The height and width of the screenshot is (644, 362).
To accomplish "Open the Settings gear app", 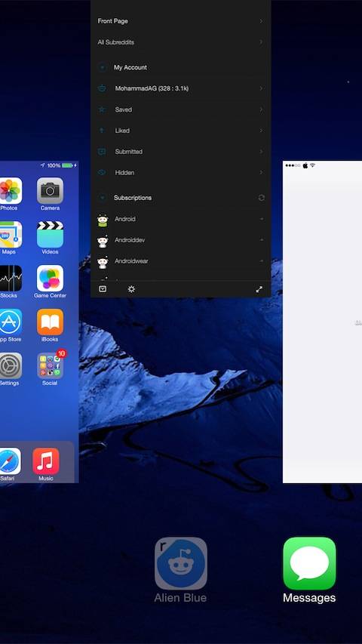I will [10, 365].
